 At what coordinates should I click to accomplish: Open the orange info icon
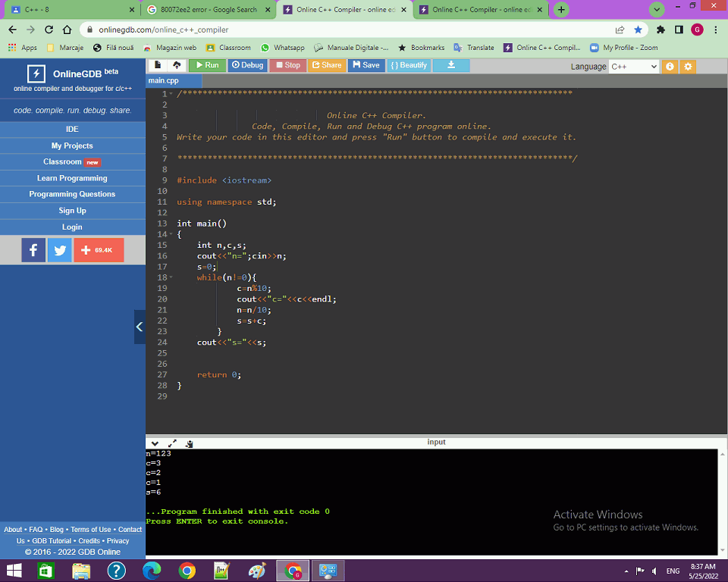point(670,67)
